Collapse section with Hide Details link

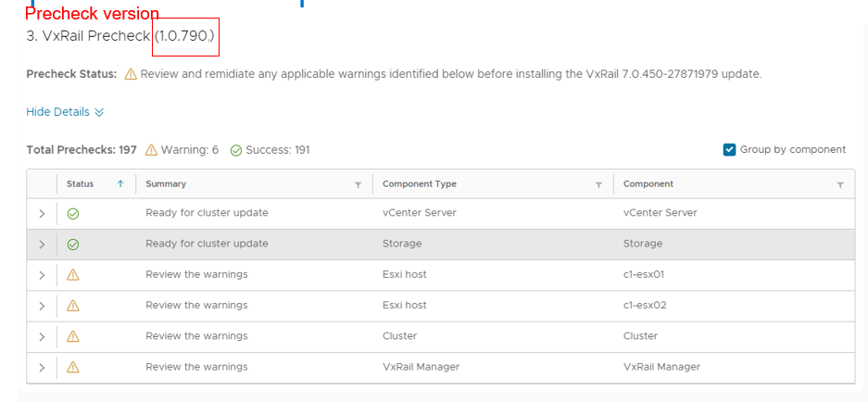pos(65,112)
